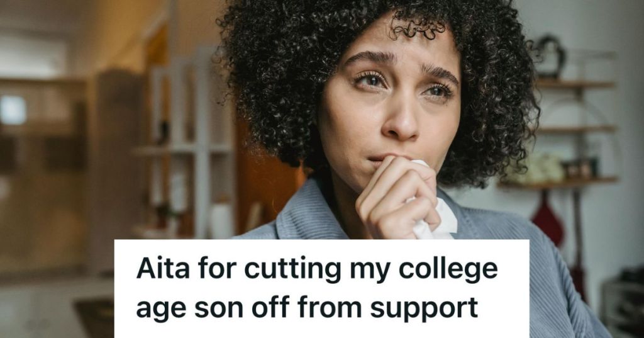Click the blurred window in background
The image size is (644, 338).
(x=14, y=110)
